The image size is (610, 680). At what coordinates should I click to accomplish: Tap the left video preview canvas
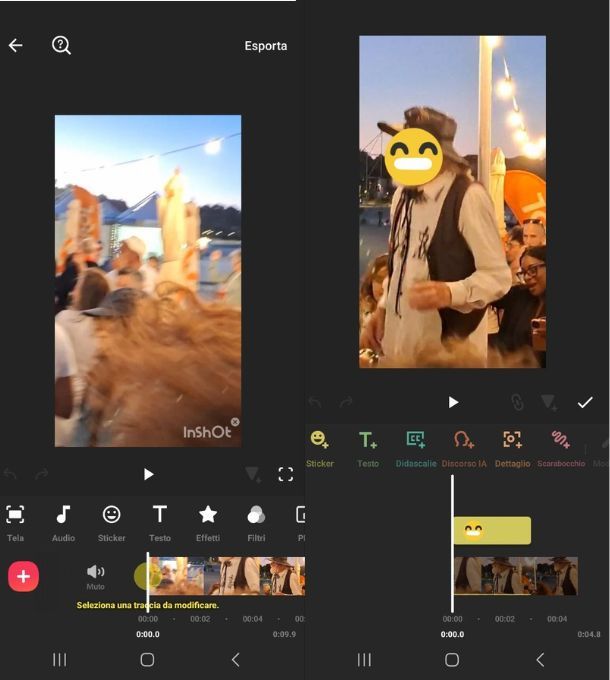(148, 281)
